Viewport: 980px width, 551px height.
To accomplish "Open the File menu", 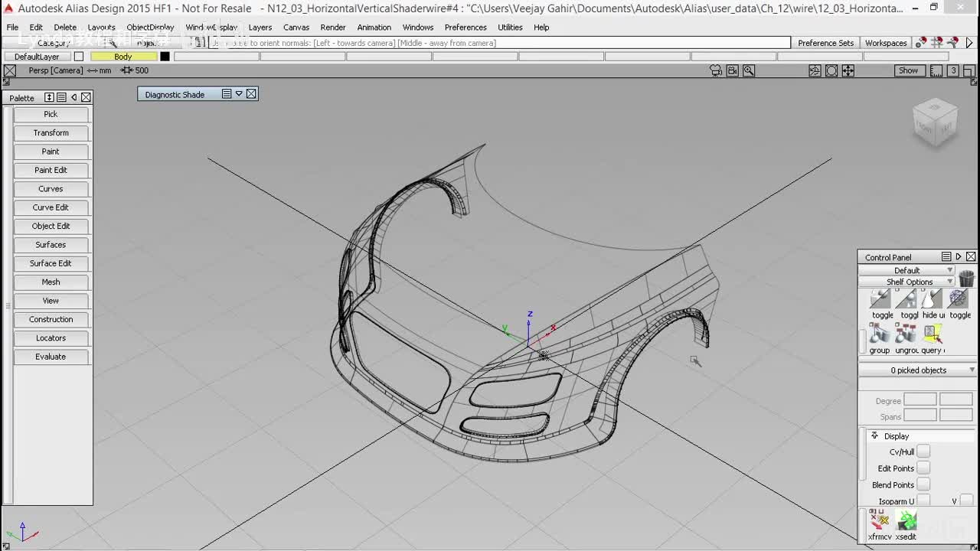I will click(13, 28).
